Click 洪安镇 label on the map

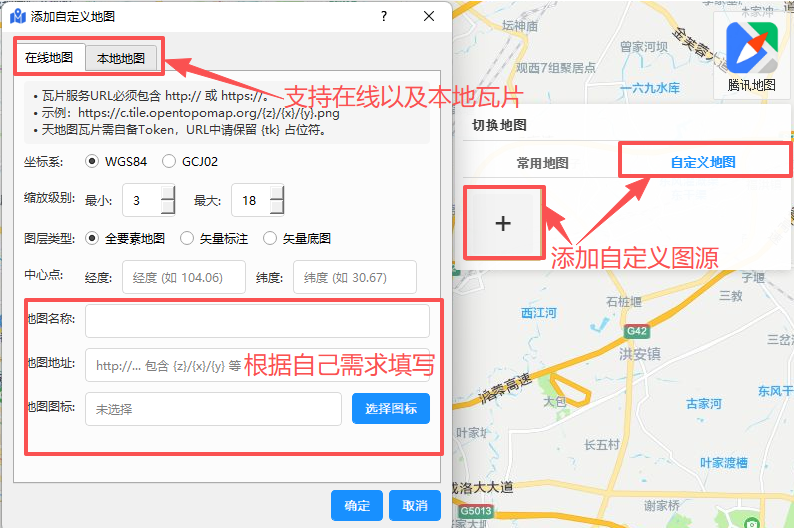pyautogui.click(x=640, y=353)
